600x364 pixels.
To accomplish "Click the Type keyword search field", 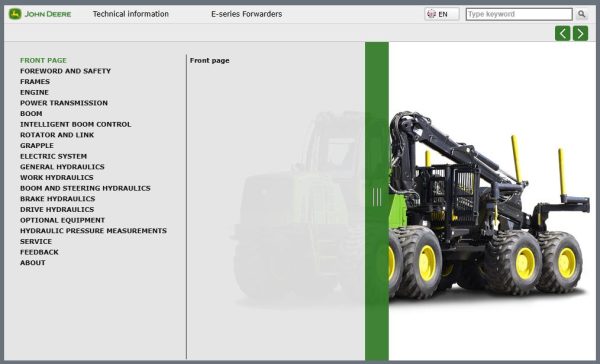I will 519,14.
